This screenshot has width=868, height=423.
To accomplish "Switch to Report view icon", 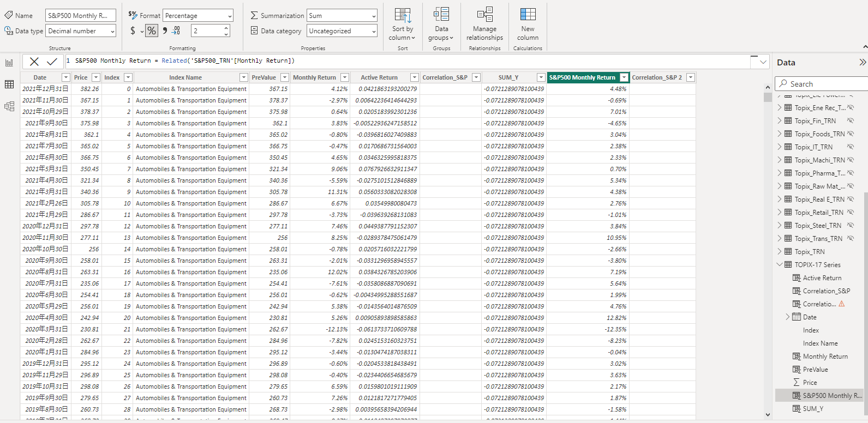I will (x=9, y=63).
